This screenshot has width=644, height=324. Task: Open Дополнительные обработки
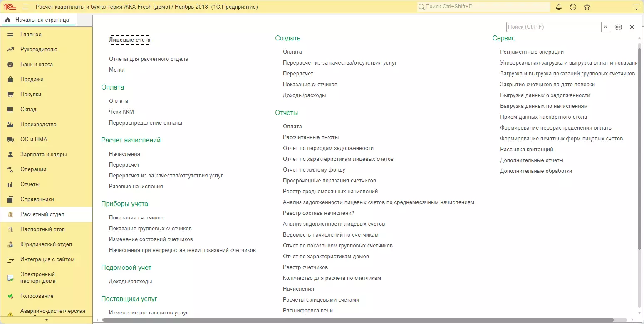point(536,171)
